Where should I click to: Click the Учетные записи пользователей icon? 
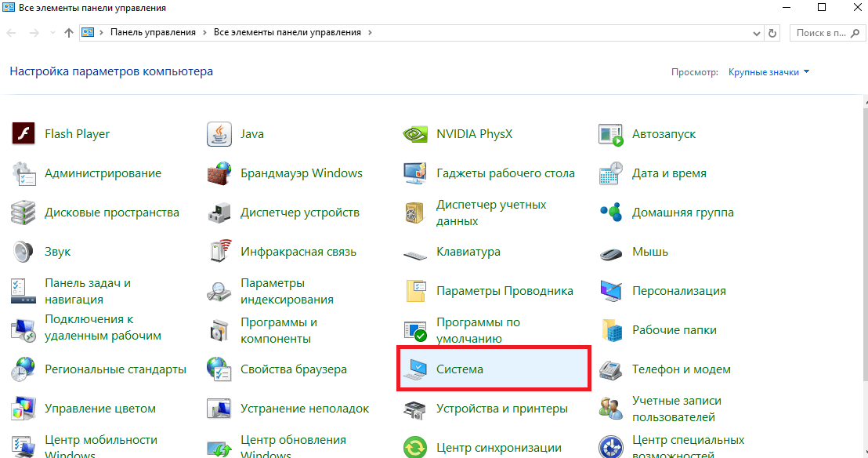pos(611,409)
